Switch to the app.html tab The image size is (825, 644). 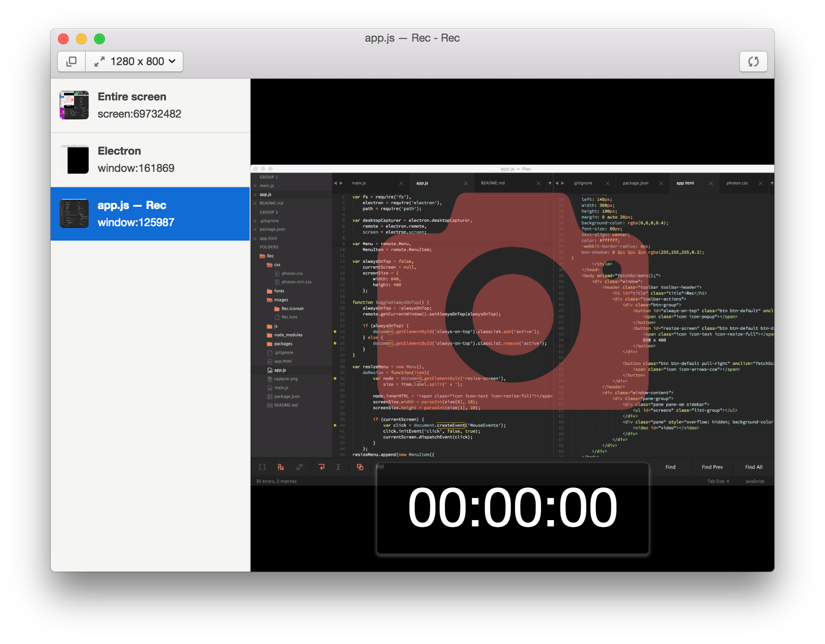685,183
